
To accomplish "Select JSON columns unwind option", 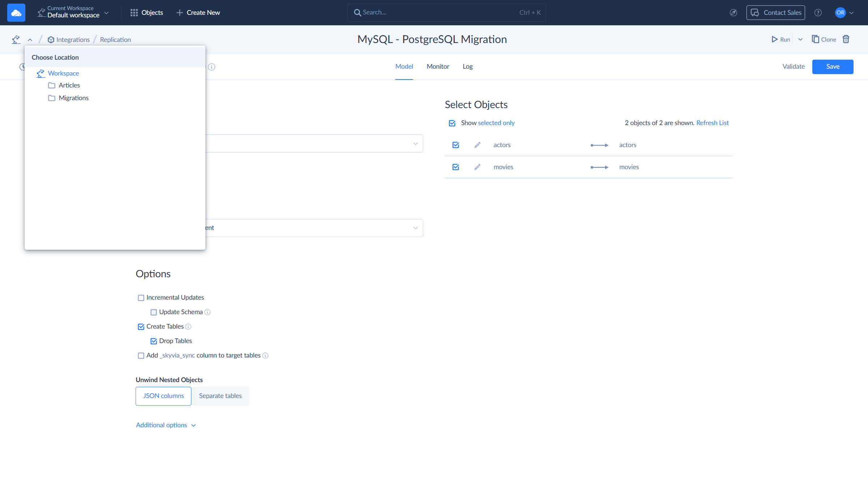I will [163, 396].
